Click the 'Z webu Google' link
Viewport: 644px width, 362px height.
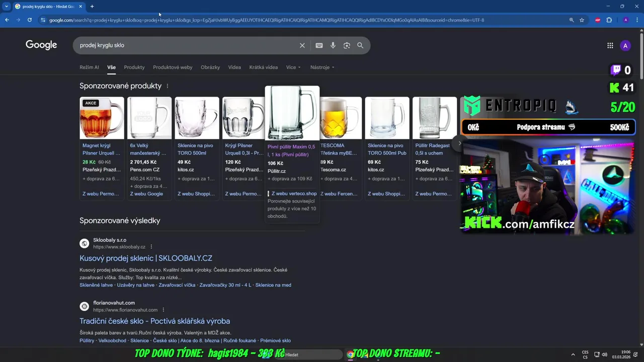point(146,194)
